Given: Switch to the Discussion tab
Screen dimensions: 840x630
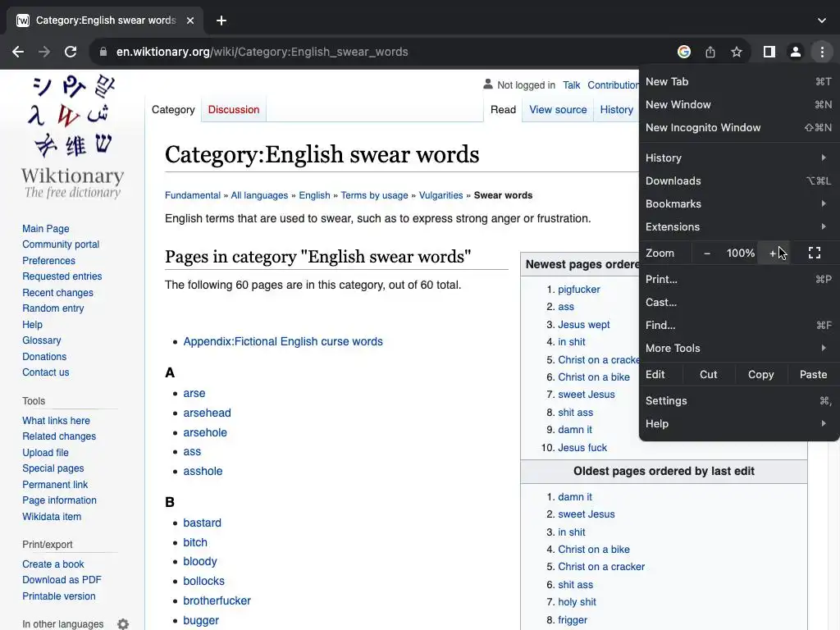Looking at the screenshot, I should [234, 109].
